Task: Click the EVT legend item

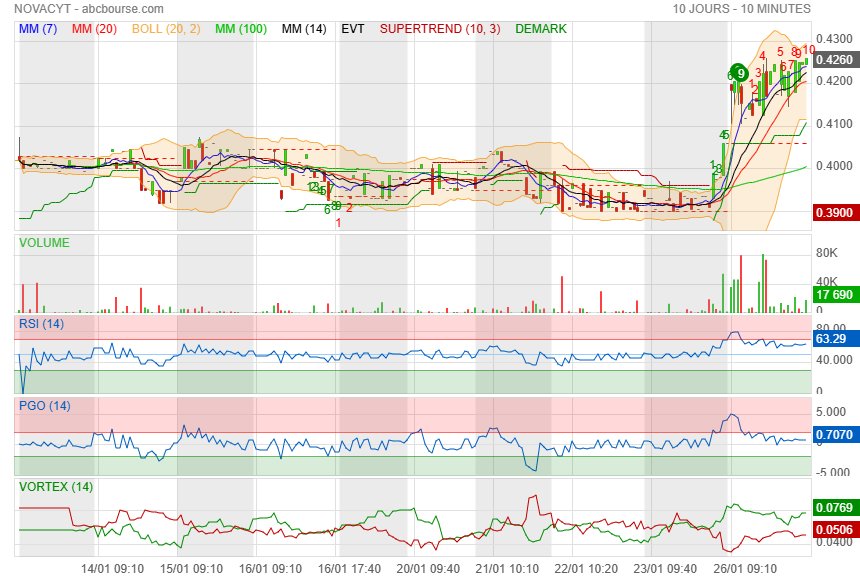Action: (353, 29)
